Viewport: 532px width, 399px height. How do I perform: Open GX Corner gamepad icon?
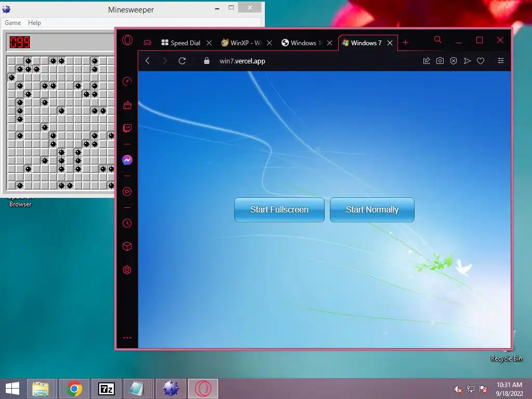147,43
